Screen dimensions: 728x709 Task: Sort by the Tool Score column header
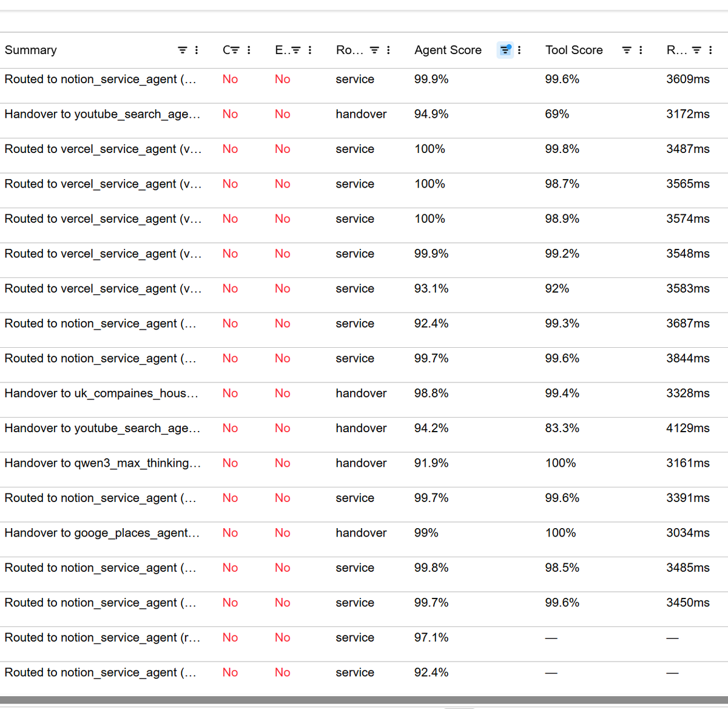(x=574, y=50)
